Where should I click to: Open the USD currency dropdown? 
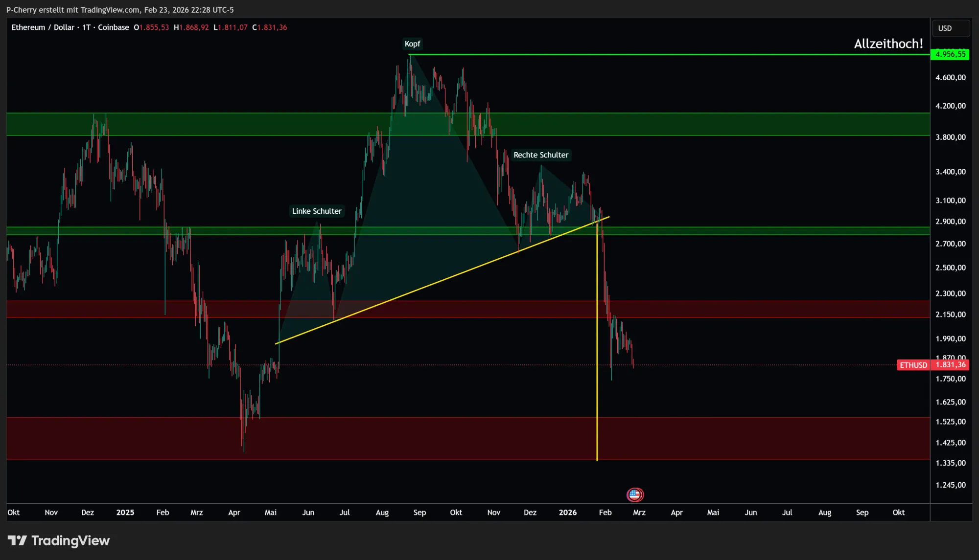tap(950, 28)
